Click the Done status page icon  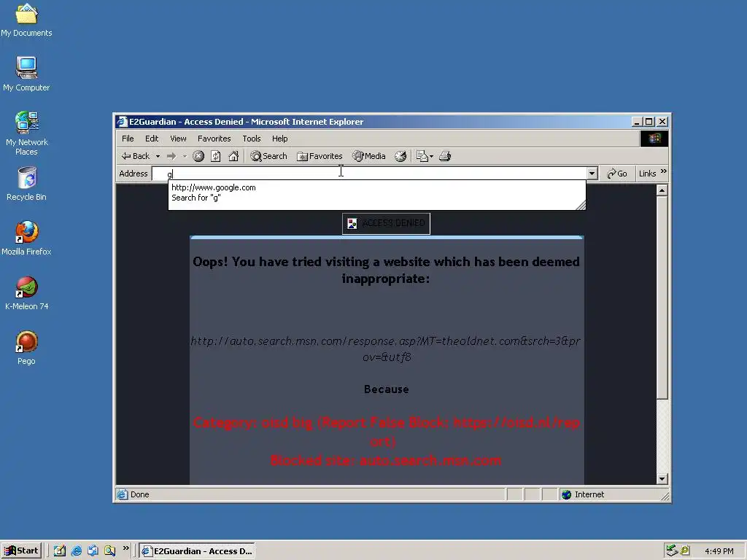pos(123,495)
